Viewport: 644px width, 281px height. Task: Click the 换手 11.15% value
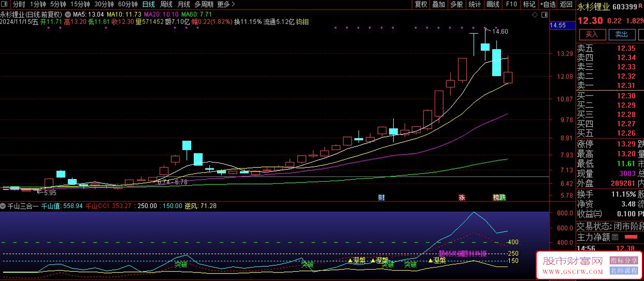pyautogui.click(x=623, y=194)
